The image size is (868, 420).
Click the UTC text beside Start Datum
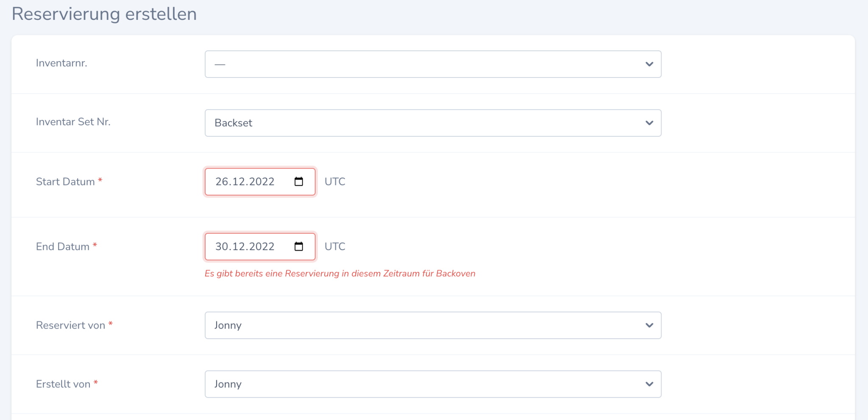tap(335, 182)
